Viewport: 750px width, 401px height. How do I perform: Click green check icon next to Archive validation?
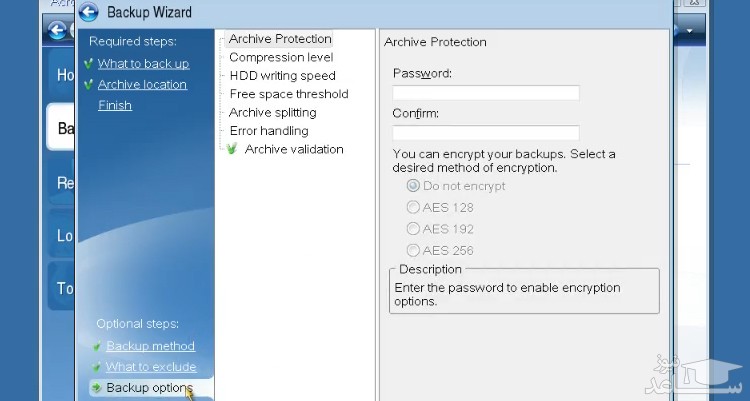click(232, 149)
